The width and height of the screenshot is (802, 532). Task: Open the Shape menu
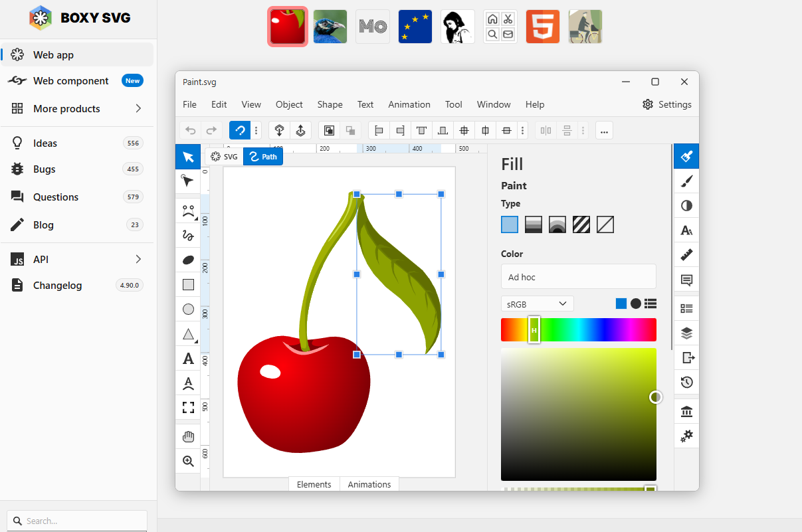pos(330,104)
